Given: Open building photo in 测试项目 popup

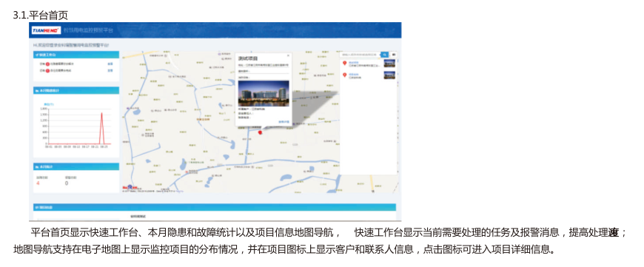Looking at the screenshot, I should 264,93.
